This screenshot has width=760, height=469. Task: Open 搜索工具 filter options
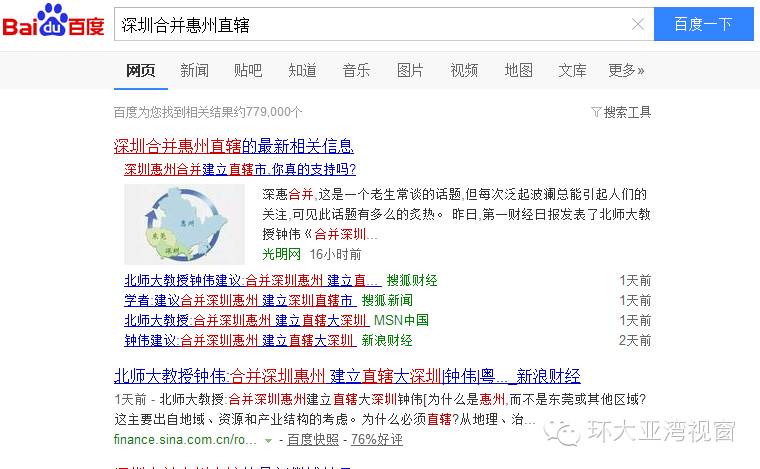click(x=621, y=112)
